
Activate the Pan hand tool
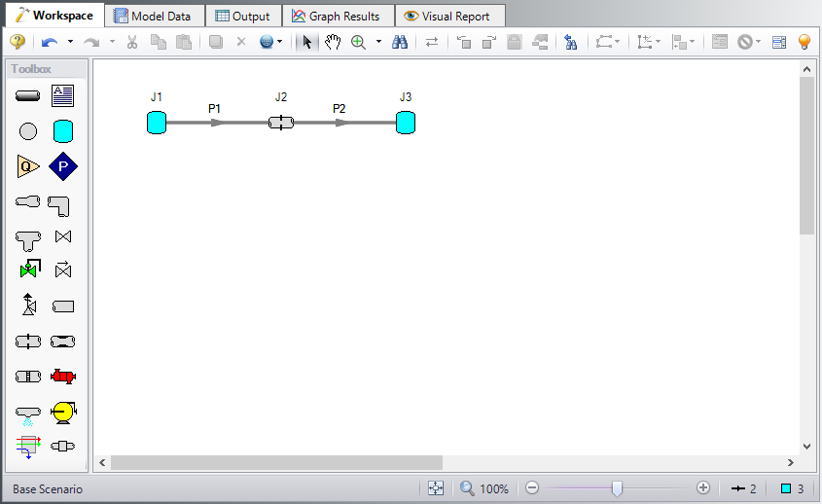click(x=333, y=42)
